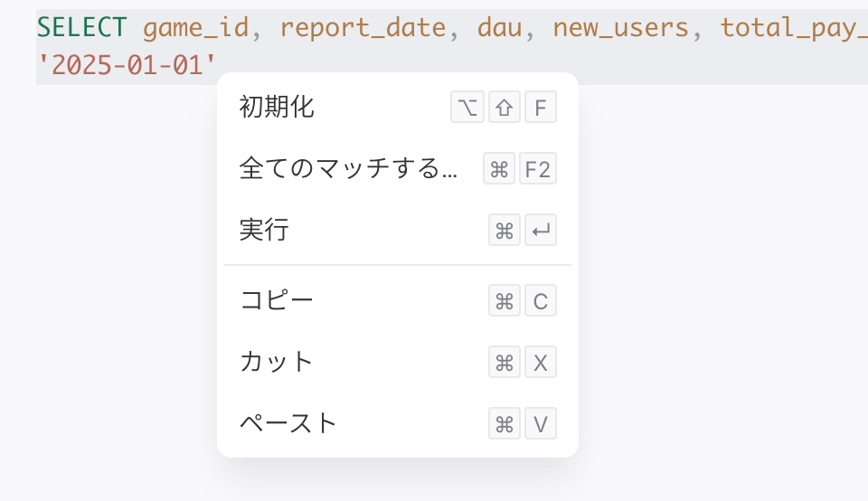This screenshot has height=501, width=868.
Task: Click コピー in the context menu
Action: coord(398,300)
